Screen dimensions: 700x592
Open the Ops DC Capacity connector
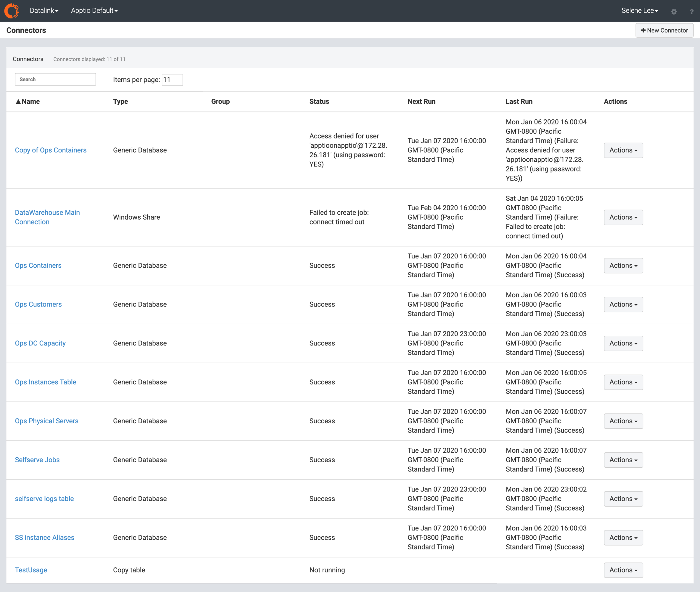(40, 343)
